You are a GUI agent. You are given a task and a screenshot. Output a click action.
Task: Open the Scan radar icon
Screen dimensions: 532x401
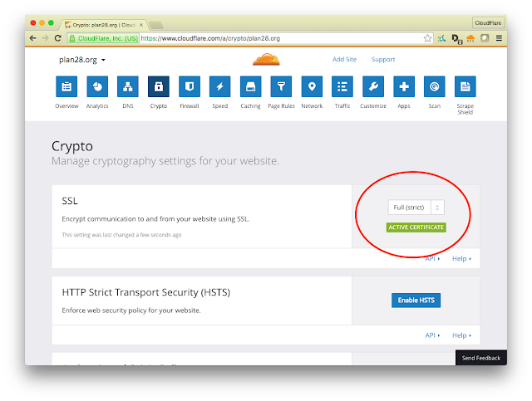click(x=434, y=87)
